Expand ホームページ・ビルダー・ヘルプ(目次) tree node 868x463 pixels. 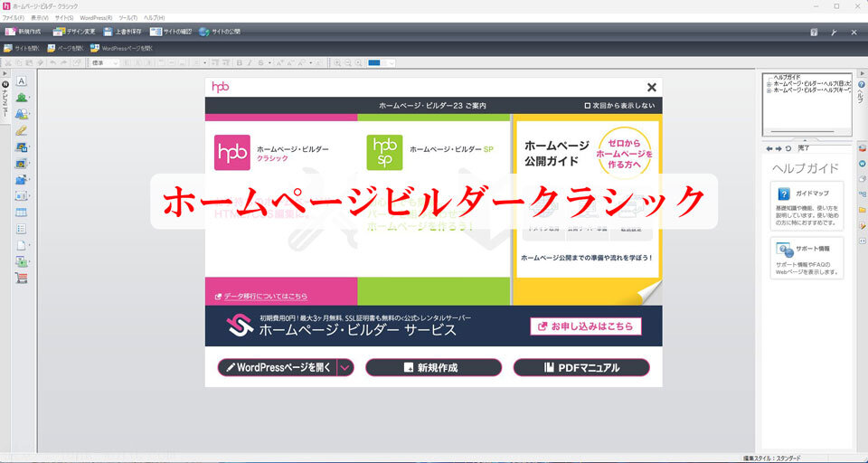[769, 83]
